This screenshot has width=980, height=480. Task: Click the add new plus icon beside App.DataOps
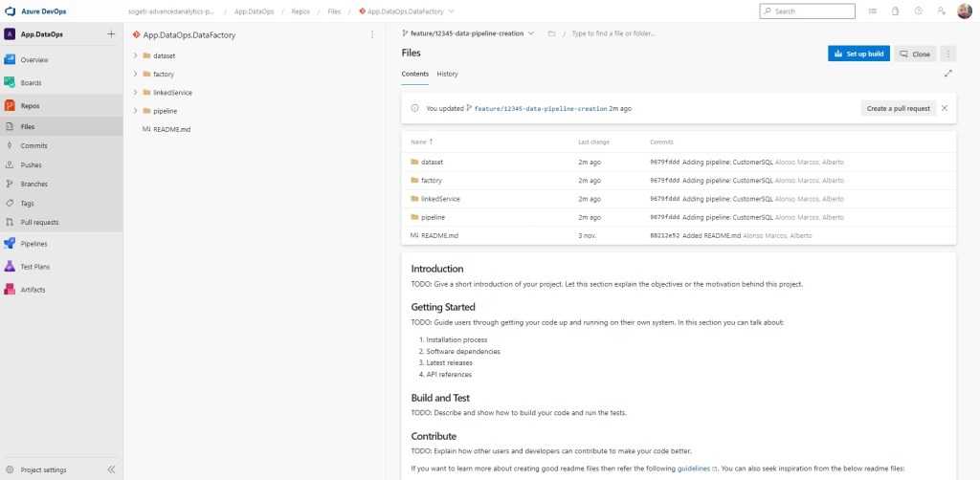(x=111, y=34)
